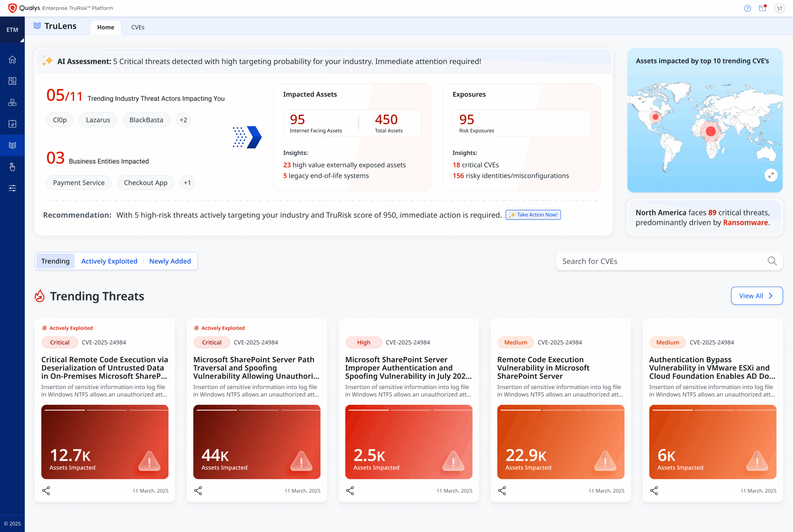The height and width of the screenshot is (532, 793).
Task: Open the mail notifications icon
Action: 762,8
